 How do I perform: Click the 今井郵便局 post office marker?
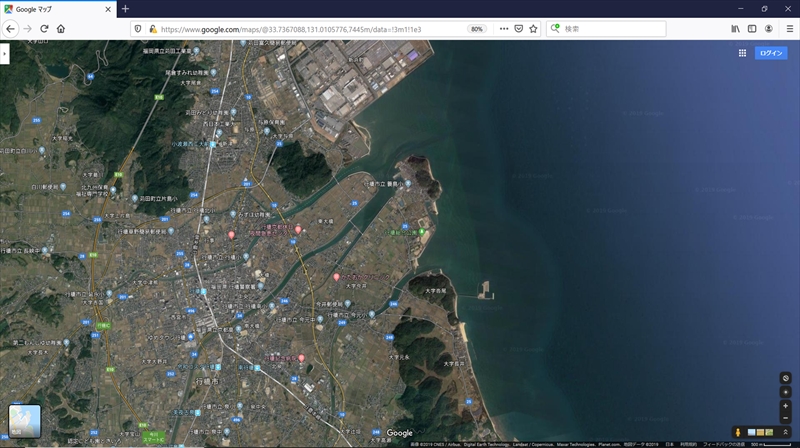(347, 303)
